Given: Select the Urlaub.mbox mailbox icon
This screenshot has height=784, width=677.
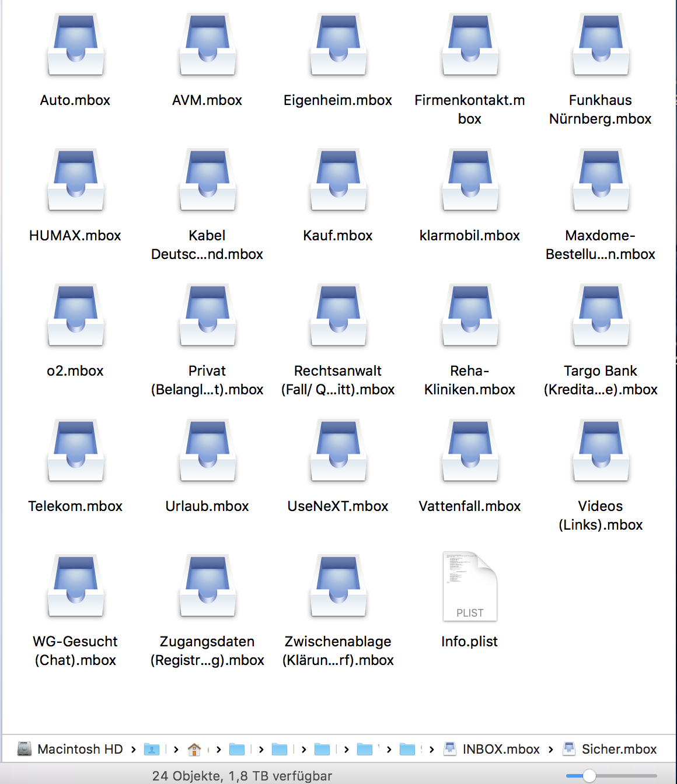Looking at the screenshot, I should tap(208, 451).
